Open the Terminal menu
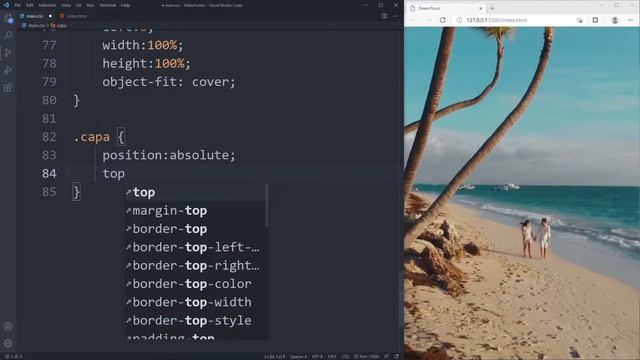The width and height of the screenshot is (640, 360). [x=108, y=5]
